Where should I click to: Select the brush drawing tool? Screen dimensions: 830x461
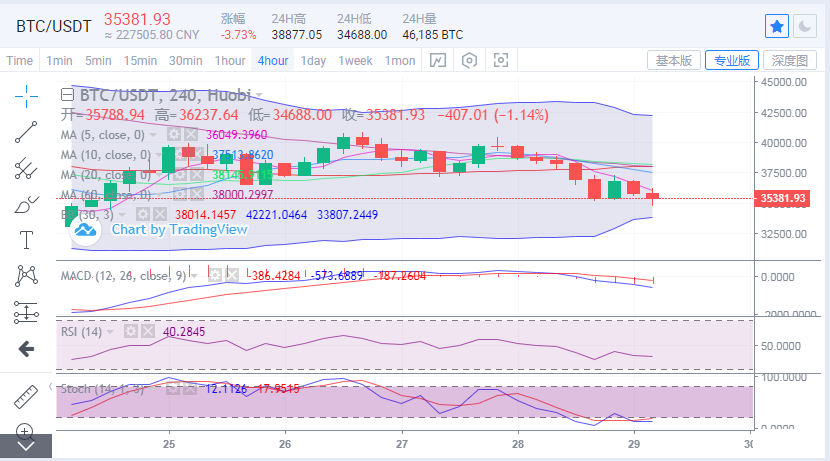click(26, 205)
